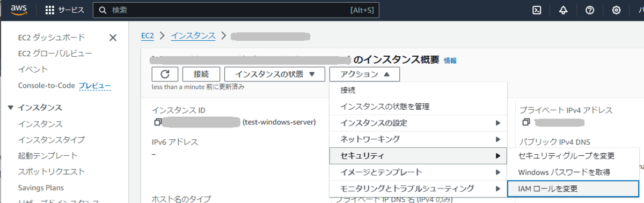Open スポットリクエスト in sidebar
Screen dimensions: 644x203
coord(52,172)
